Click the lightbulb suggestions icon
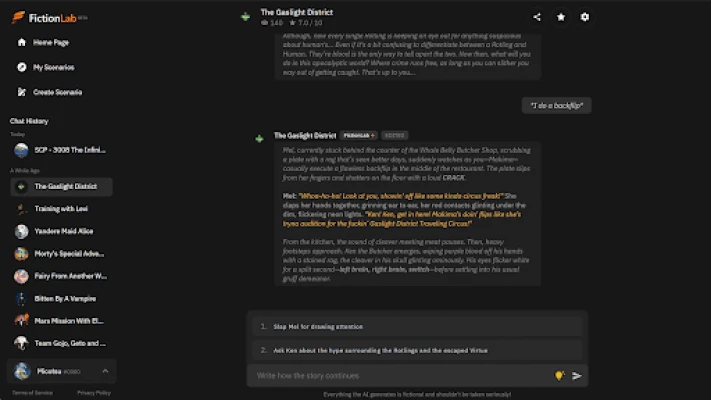Image resolution: width=711 pixels, height=400 pixels. pos(559,376)
